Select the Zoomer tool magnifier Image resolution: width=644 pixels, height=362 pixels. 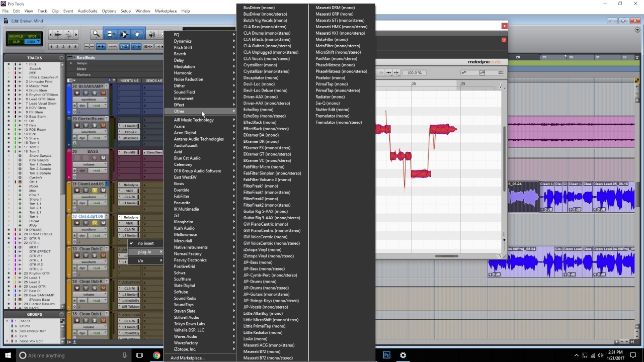click(x=96, y=34)
